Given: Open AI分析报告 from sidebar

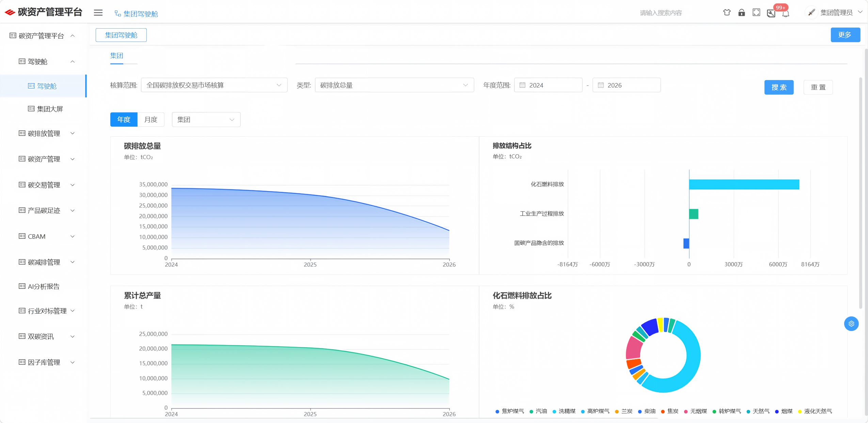Looking at the screenshot, I should pyautogui.click(x=43, y=286).
